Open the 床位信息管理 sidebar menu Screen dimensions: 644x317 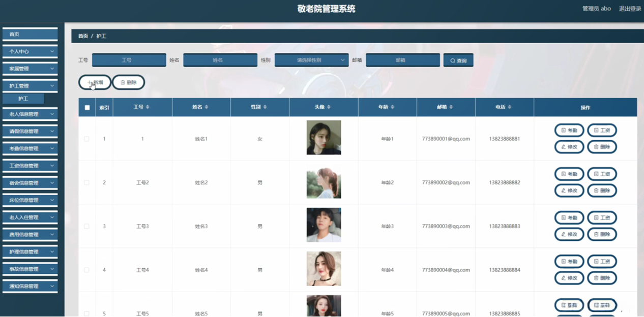30,200
